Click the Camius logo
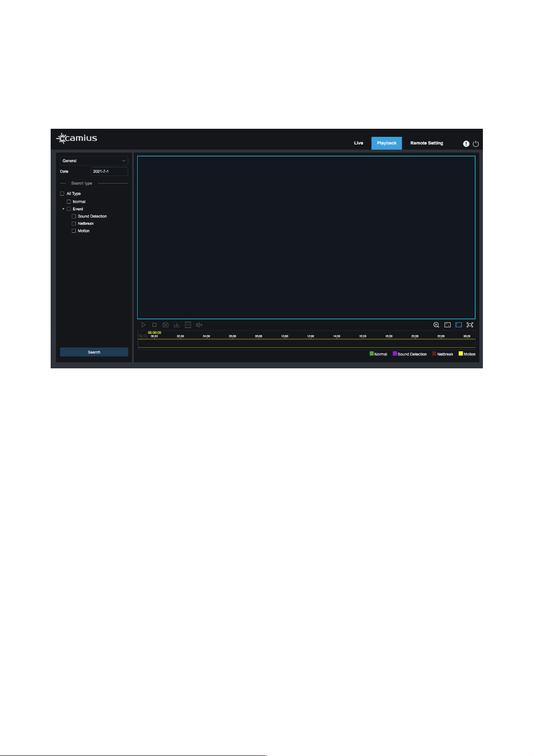This screenshot has width=534, height=756. point(77,138)
